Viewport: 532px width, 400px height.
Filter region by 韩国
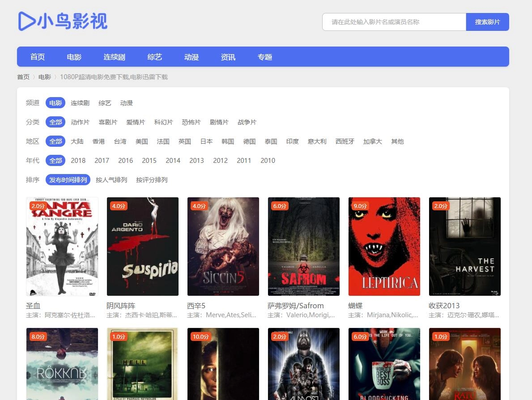tap(228, 141)
